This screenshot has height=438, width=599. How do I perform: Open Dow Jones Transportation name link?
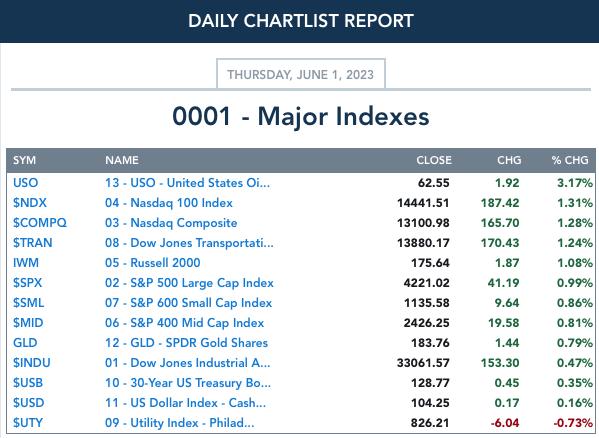[189, 242]
